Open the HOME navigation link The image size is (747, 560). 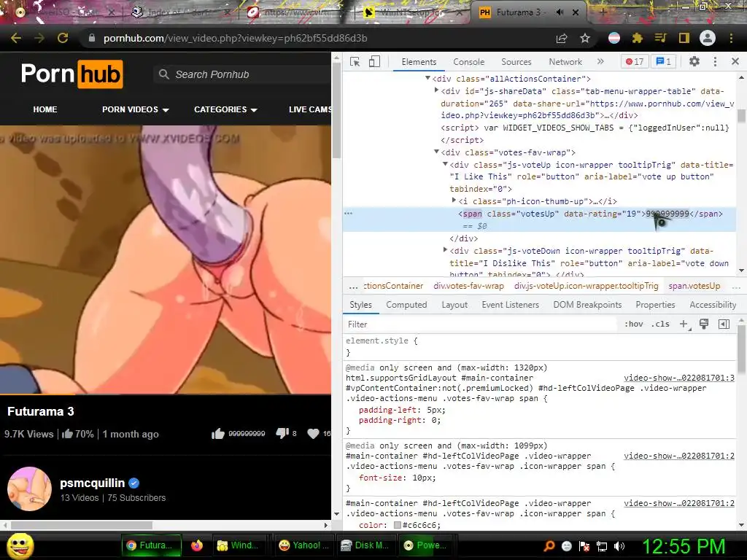[45, 109]
